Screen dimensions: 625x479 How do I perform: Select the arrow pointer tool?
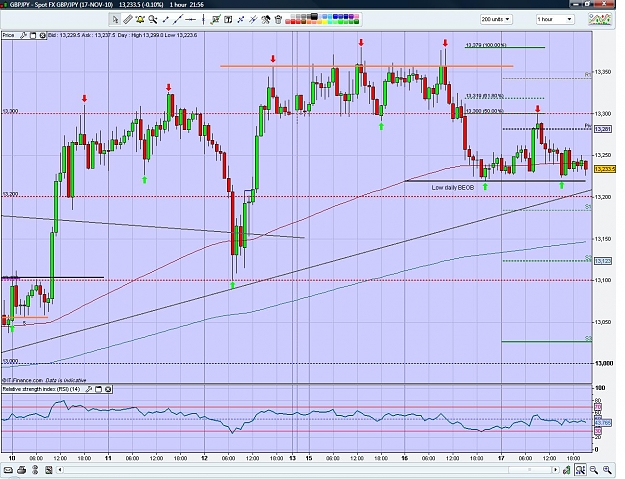[115, 19]
